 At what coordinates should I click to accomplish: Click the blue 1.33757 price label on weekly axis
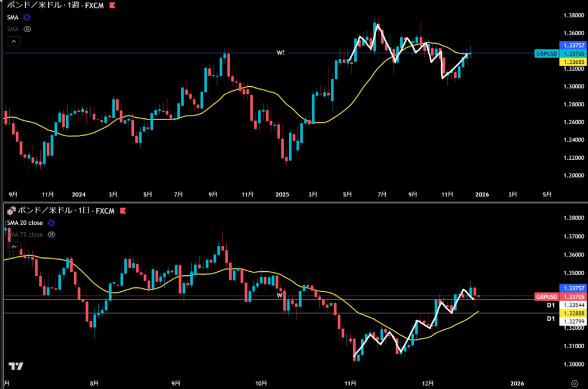572,45
